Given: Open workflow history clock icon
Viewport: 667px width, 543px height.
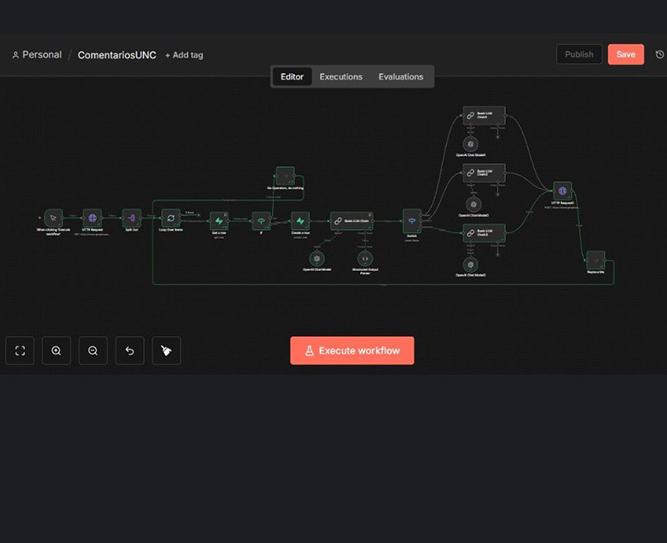Looking at the screenshot, I should (x=660, y=54).
